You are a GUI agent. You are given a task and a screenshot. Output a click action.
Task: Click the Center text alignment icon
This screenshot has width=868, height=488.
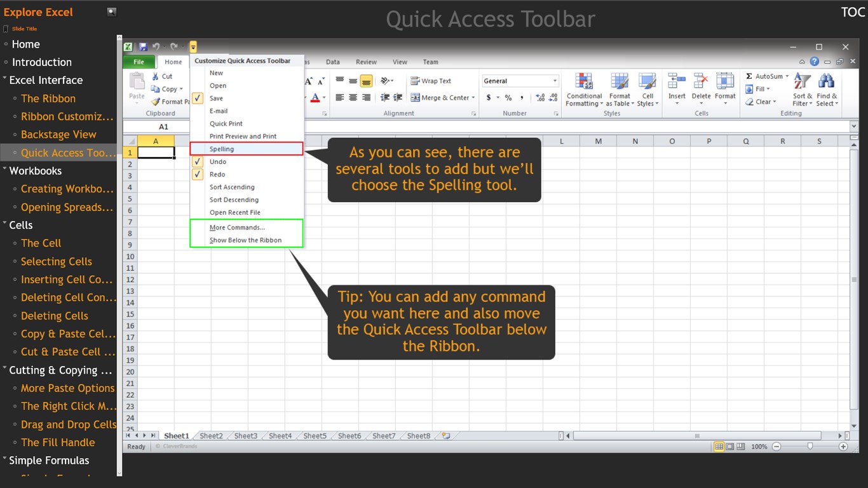pos(353,97)
